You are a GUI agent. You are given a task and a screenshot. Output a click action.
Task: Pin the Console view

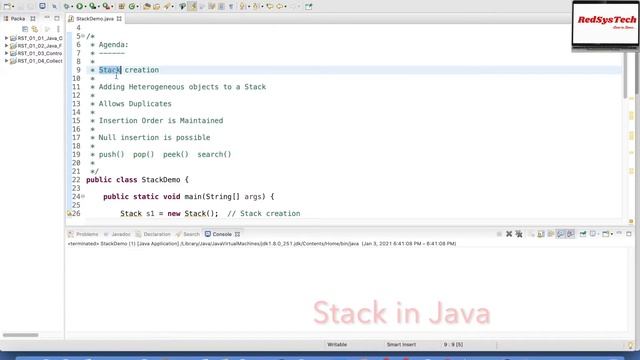(x=583, y=234)
